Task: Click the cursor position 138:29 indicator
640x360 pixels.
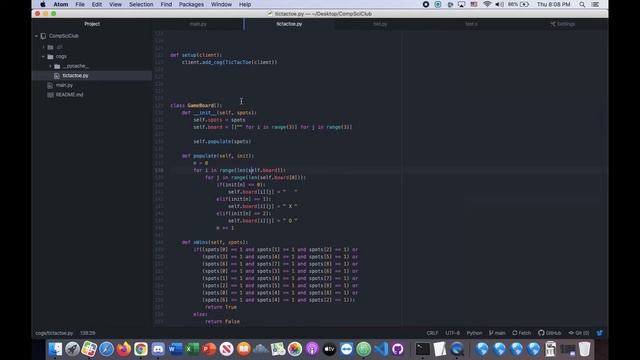Action: [x=87, y=333]
